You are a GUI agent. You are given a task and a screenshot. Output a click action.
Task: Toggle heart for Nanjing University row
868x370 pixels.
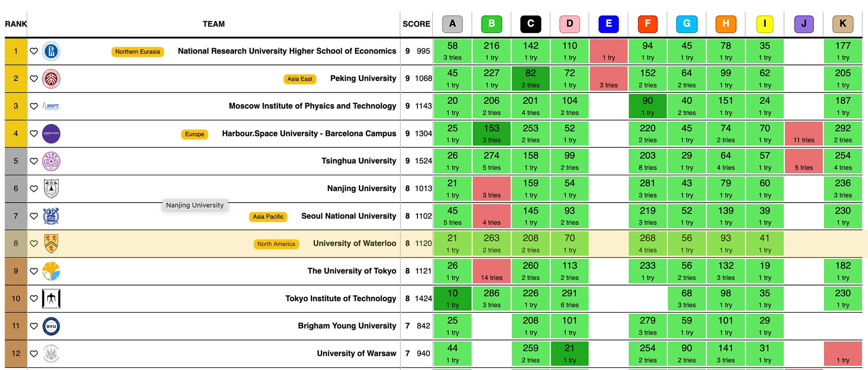click(34, 189)
